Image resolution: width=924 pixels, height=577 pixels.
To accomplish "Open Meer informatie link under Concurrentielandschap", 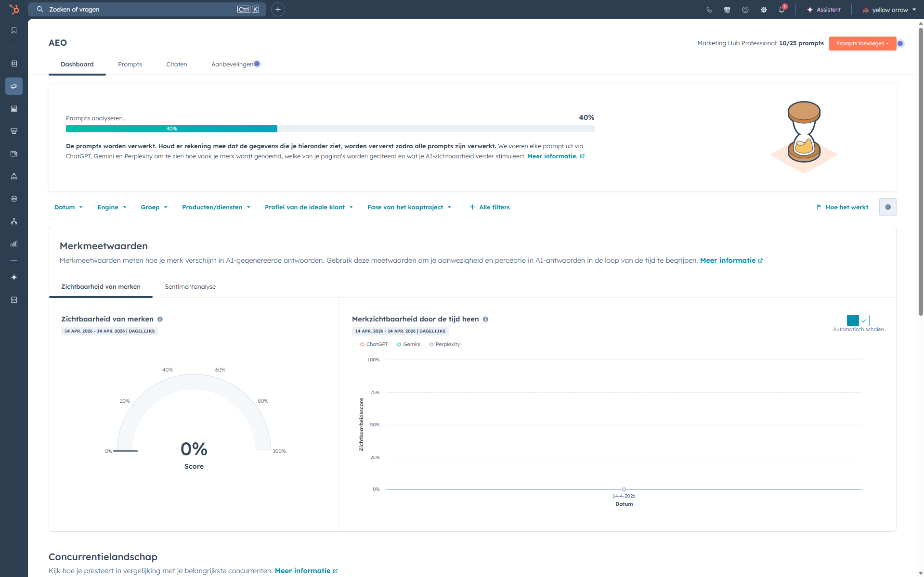I will point(306,571).
